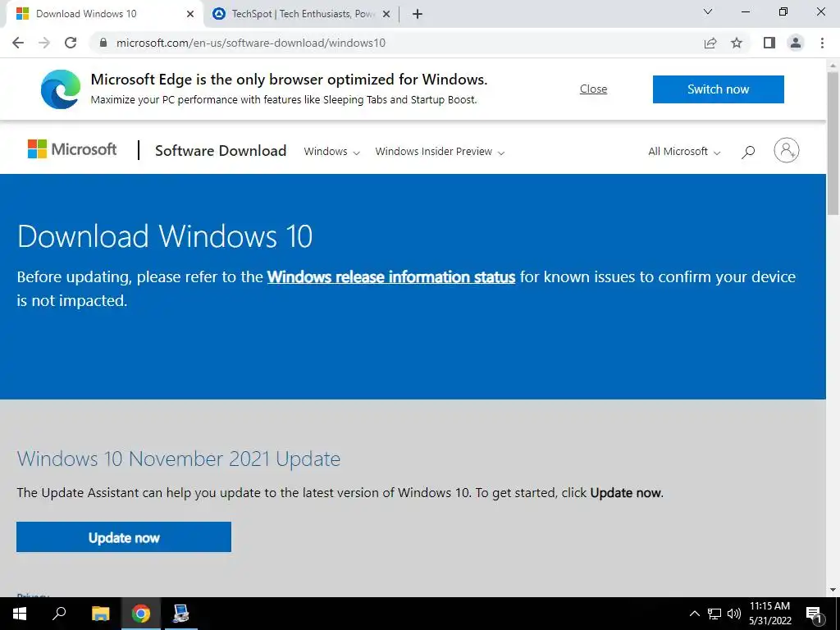Image resolution: width=840 pixels, height=630 pixels.
Task: Open taskbar clock and date
Action: (769, 614)
